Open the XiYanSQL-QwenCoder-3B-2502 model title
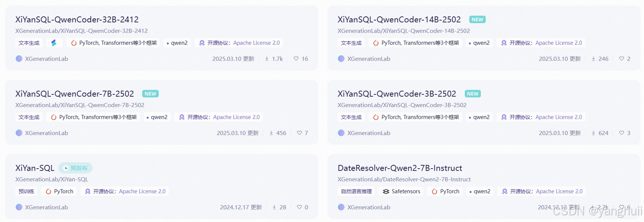The width and height of the screenshot is (644, 222). pyautogui.click(x=397, y=94)
